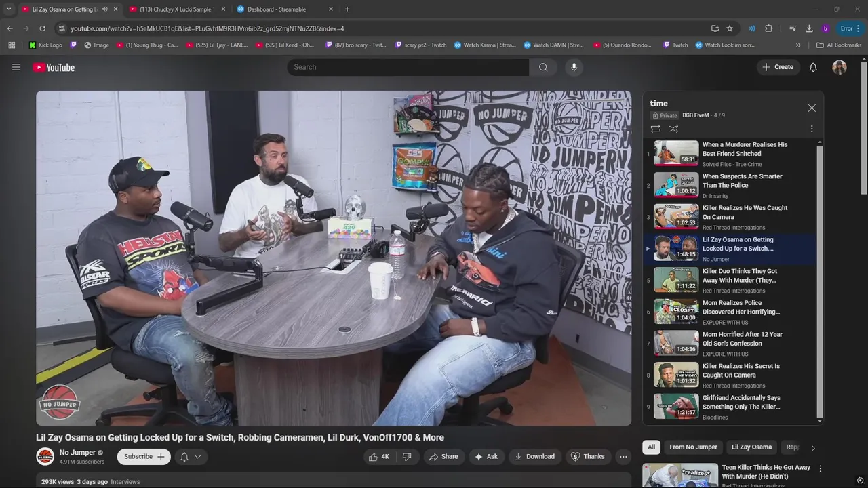The height and width of the screenshot is (488, 868).
Task: Switch to Chuckyy X Lucki Sample tab
Action: click(176, 9)
